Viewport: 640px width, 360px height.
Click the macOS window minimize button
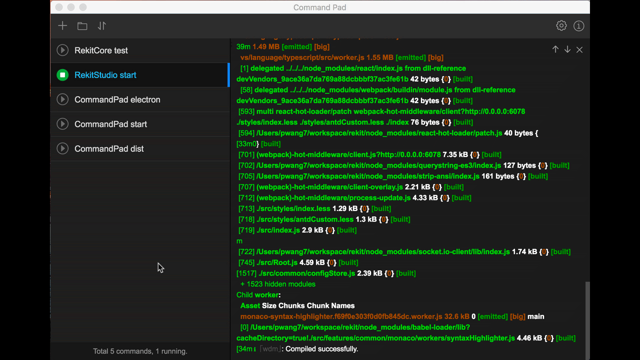coord(71,7)
